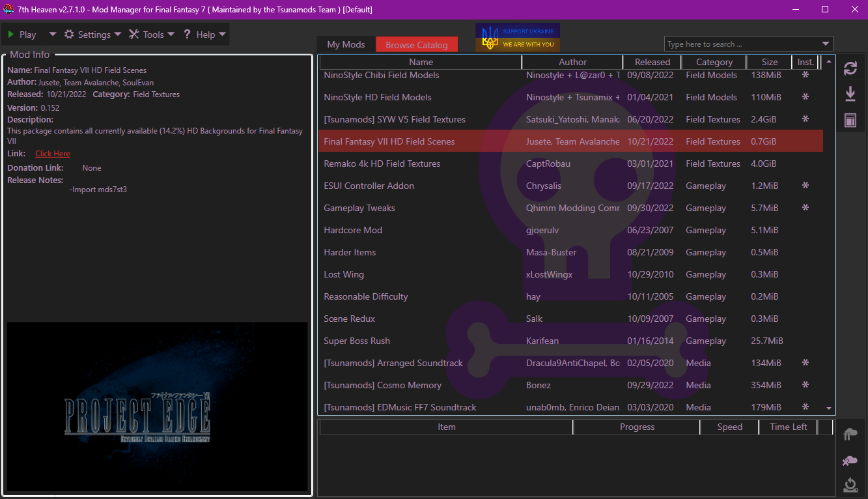This screenshot has height=499, width=868.
Task: Sort catalog by the Size column header
Action: click(x=770, y=62)
